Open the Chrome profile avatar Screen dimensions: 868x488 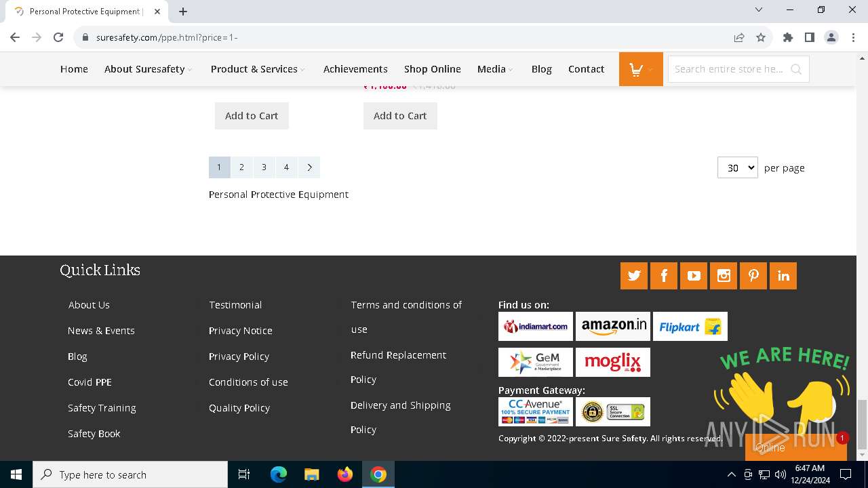(831, 37)
